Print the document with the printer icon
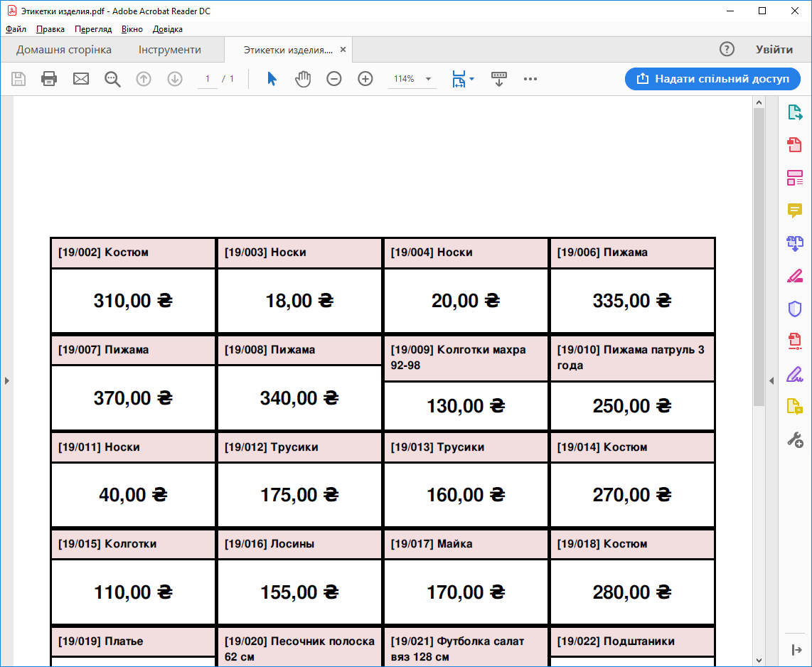812x667 pixels. (49, 79)
